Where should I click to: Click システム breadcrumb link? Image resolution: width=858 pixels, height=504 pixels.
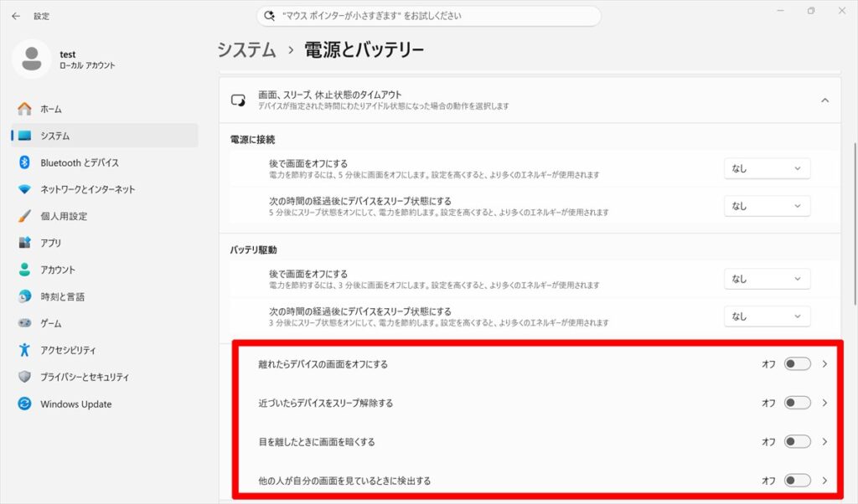pos(247,49)
